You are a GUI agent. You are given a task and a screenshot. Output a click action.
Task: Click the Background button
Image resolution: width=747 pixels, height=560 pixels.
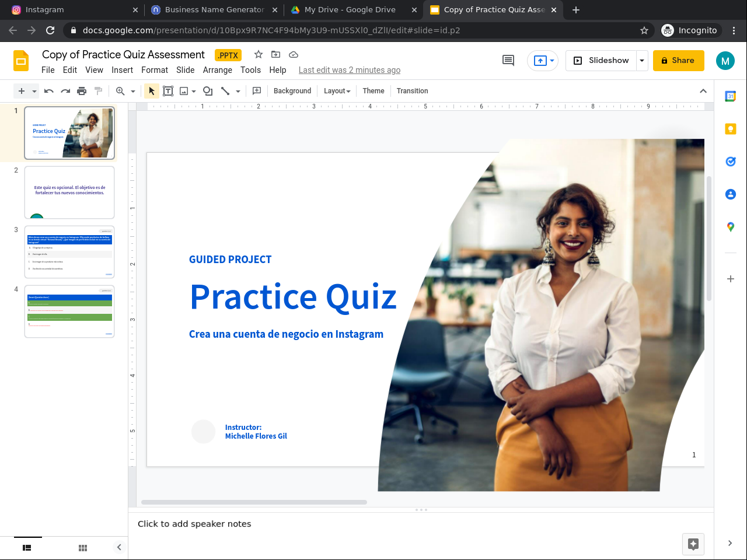point(292,91)
